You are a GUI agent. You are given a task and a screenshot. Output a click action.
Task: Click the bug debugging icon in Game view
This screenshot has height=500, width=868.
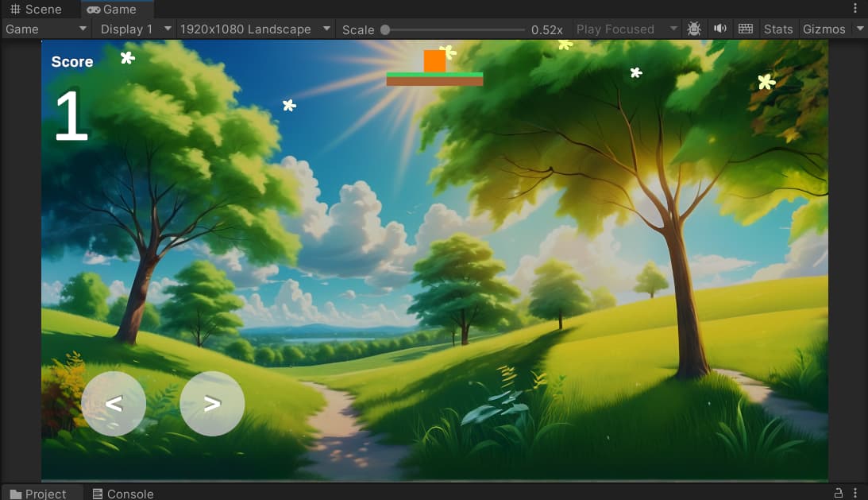(693, 29)
